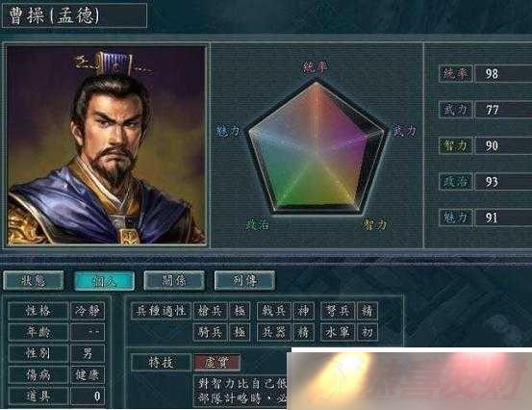532x410 pixels.
Task: Click the 魅力 stat label
Action: pos(455,218)
